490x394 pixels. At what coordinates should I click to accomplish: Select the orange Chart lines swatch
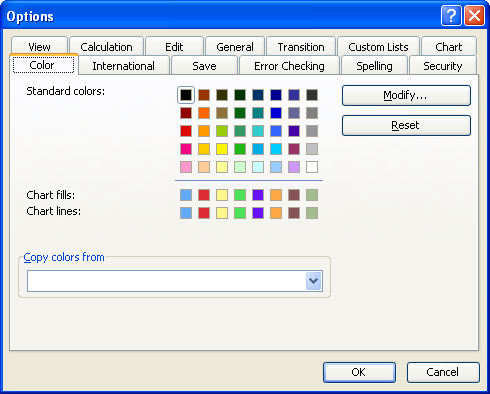click(x=276, y=213)
